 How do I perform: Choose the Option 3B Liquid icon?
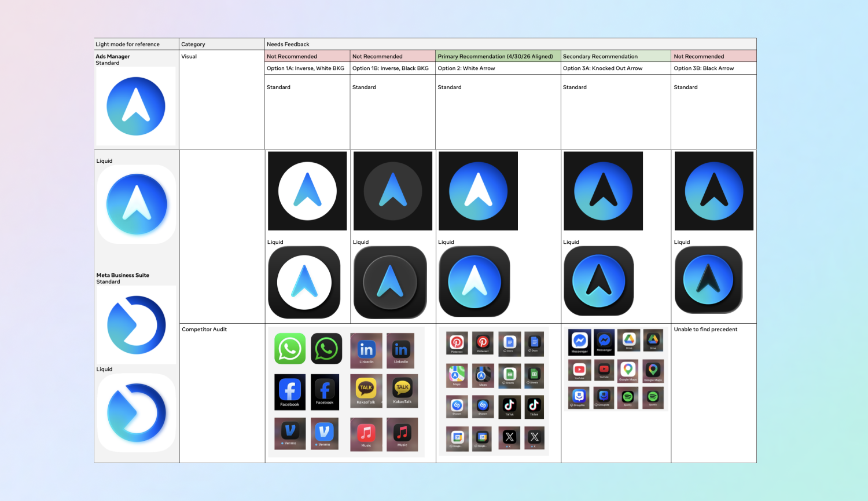708,280
